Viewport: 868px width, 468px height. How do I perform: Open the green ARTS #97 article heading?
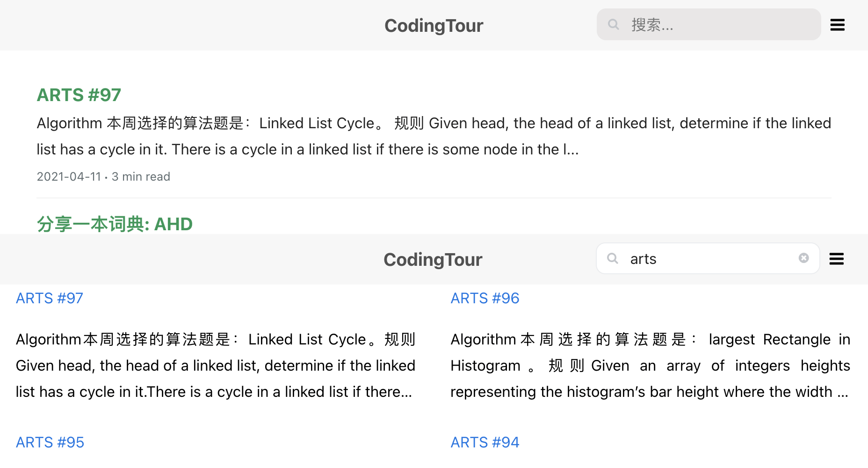[x=79, y=95]
